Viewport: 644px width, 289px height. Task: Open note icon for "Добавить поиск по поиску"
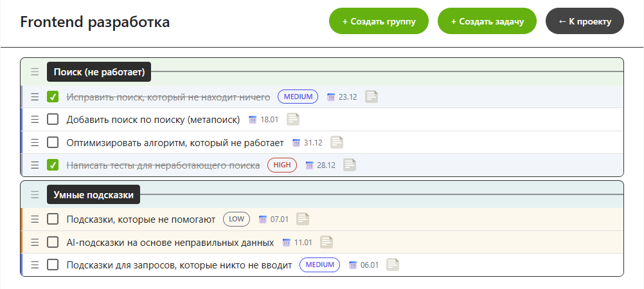click(293, 119)
